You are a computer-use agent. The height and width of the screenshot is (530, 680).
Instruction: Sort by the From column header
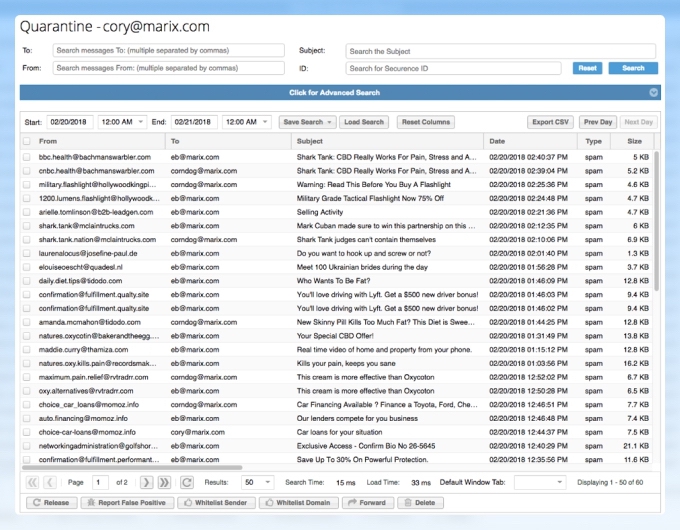click(x=93, y=141)
